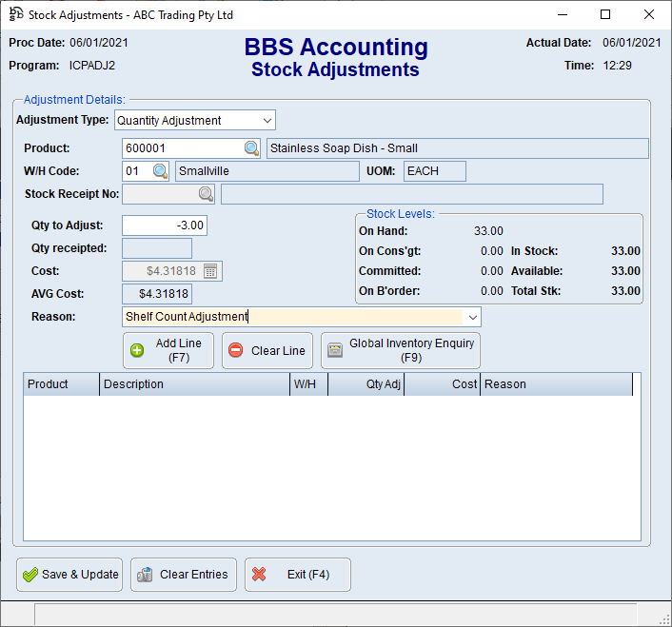Click the Qty Adj column header
Image resolution: width=672 pixels, height=627 pixels.
[366, 384]
